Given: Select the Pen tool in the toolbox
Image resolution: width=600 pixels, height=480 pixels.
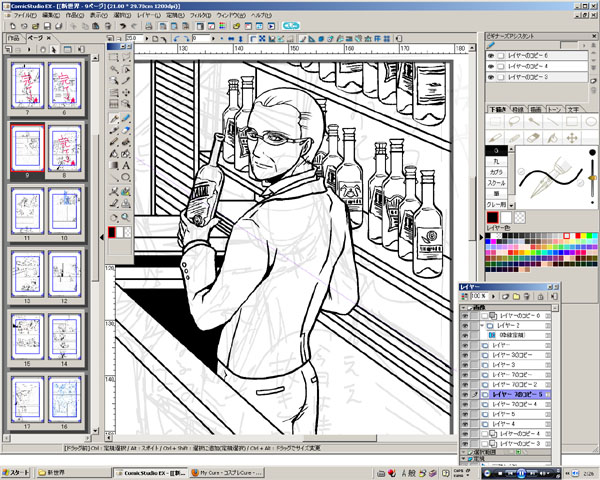Looking at the screenshot, I should click(x=114, y=118).
